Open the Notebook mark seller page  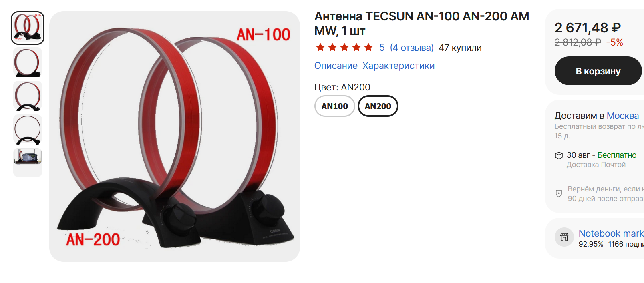click(x=611, y=233)
